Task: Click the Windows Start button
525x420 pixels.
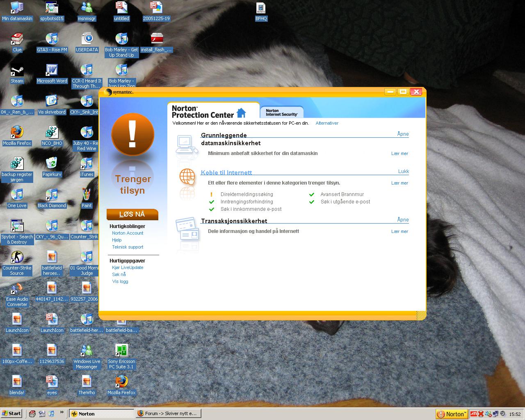Action: click(x=11, y=413)
